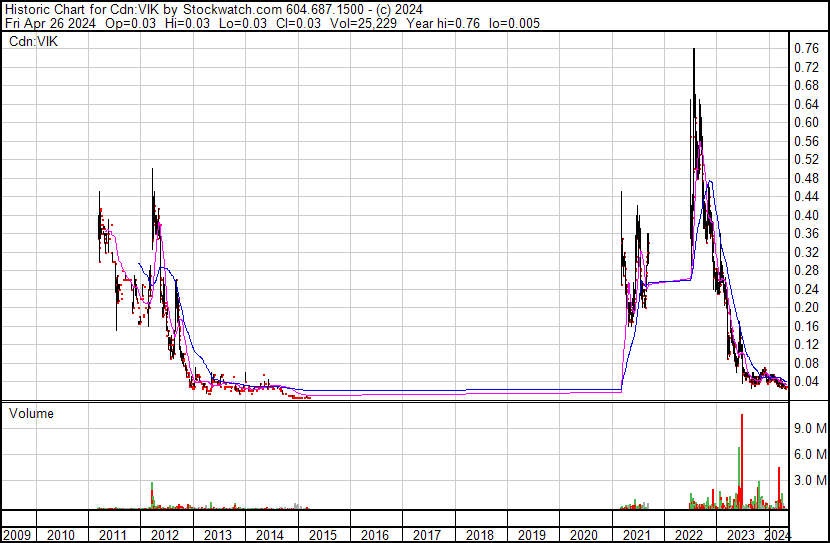Select the 2015 year label on time axis
830x543 pixels.
pos(322,534)
